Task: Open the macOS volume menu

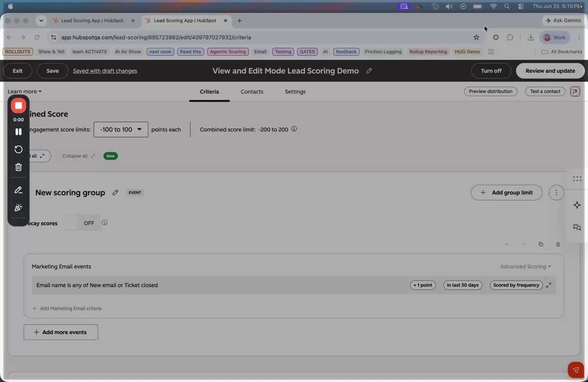Action: [449, 6]
